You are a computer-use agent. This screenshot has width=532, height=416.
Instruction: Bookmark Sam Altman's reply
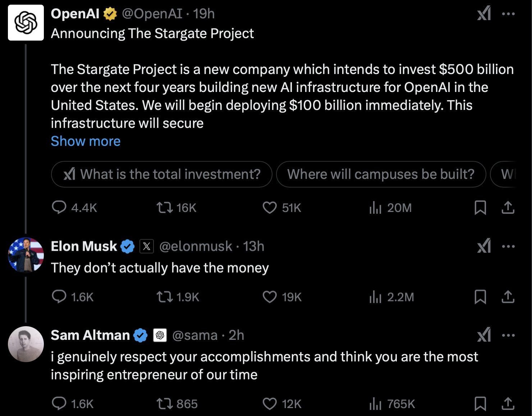click(480, 404)
